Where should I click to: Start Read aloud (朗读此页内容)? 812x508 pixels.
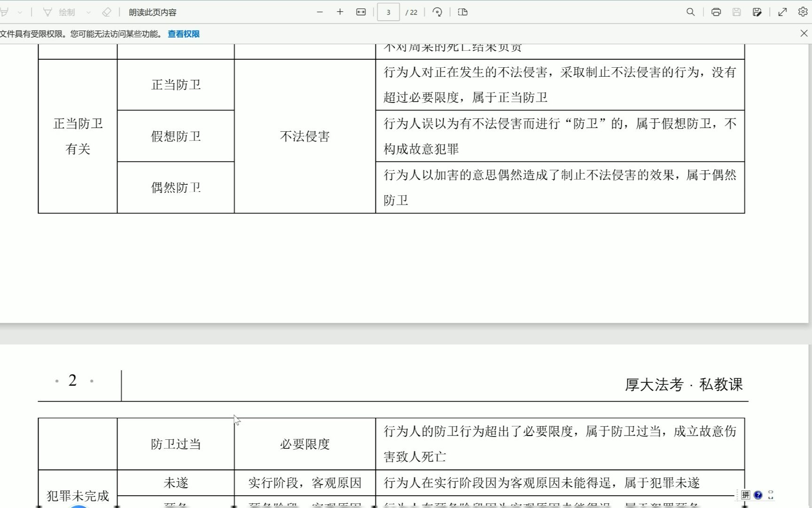click(152, 12)
